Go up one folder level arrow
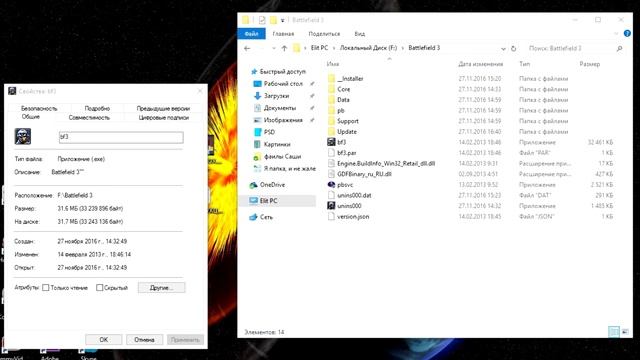 [x=284, y=48]
